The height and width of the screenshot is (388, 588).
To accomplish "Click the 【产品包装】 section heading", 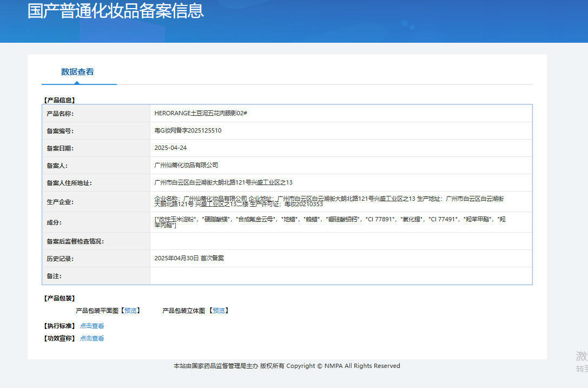I will (x=60, y=298).
